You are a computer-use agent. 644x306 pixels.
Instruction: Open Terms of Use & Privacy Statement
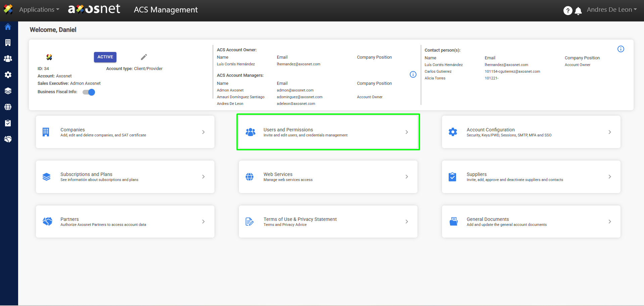coord(328,222)
